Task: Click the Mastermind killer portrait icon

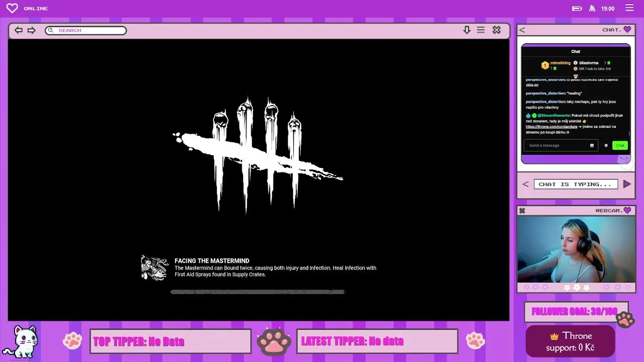Action: [154, 268]
